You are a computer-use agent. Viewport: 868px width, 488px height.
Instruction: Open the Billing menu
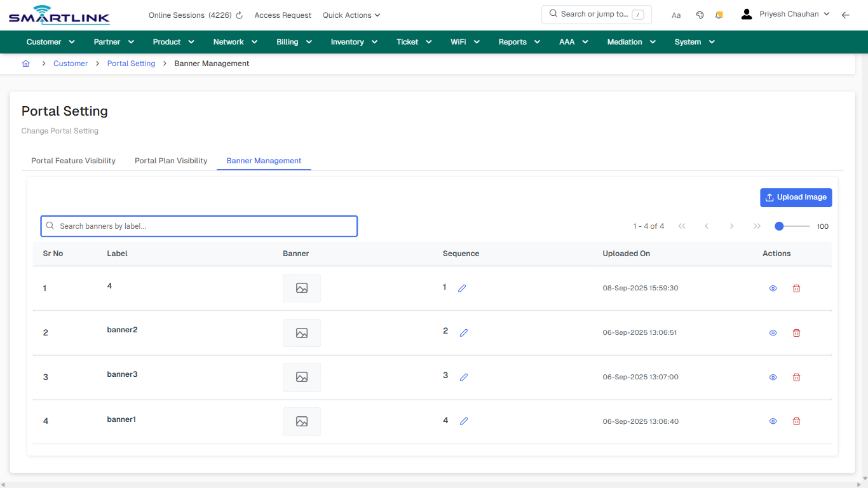(x=294, y=41)
